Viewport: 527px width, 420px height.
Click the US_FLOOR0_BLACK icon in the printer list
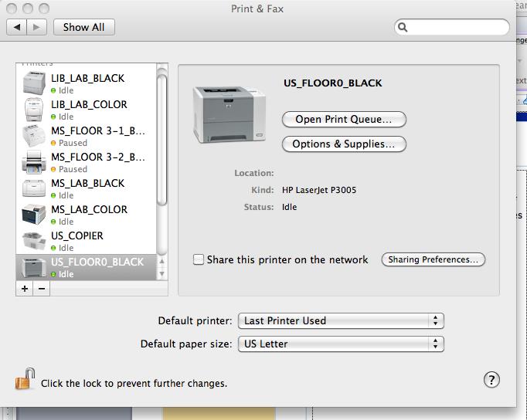pos(33,268)
